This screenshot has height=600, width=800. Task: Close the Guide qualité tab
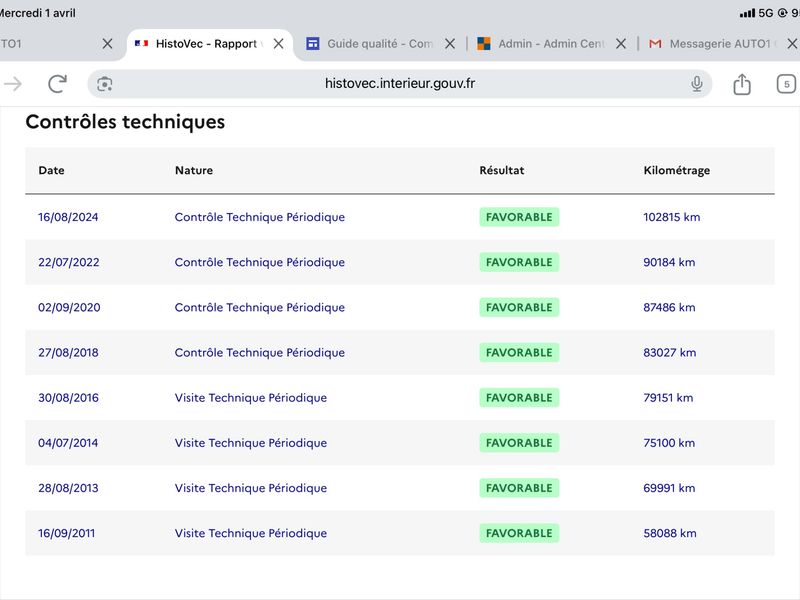point(449,44)
